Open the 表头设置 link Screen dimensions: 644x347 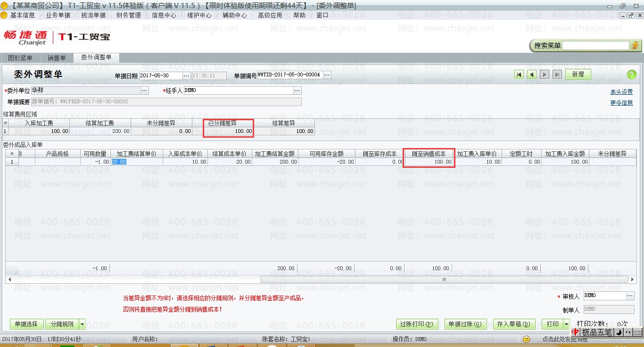point(621,92)
